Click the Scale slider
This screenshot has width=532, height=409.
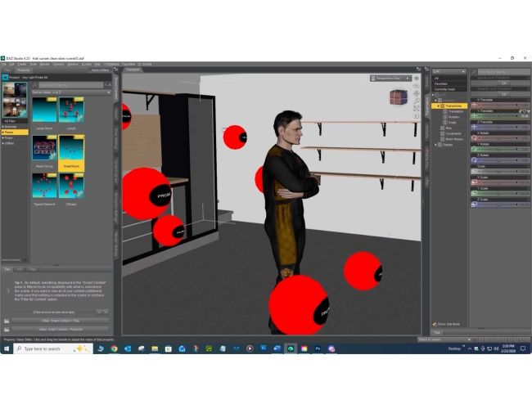pos(500,171)
